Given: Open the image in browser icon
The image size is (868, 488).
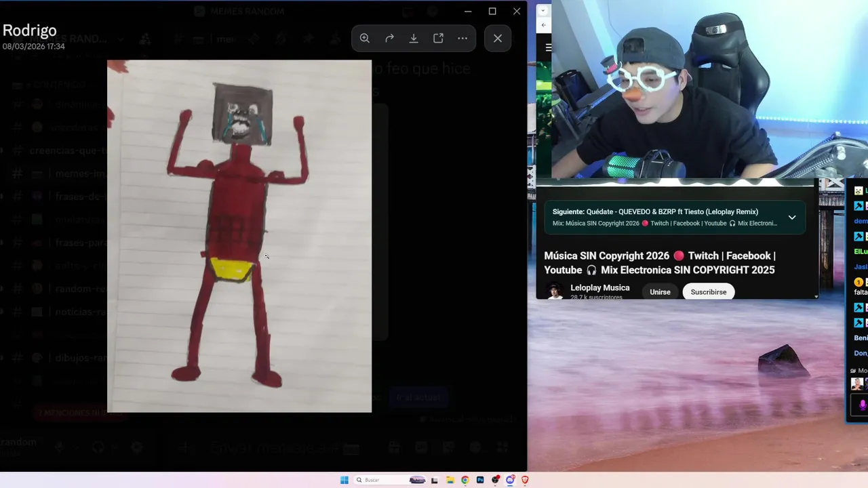Looking at the screenshot, I should pyautogui.click(x=438, y=38).
